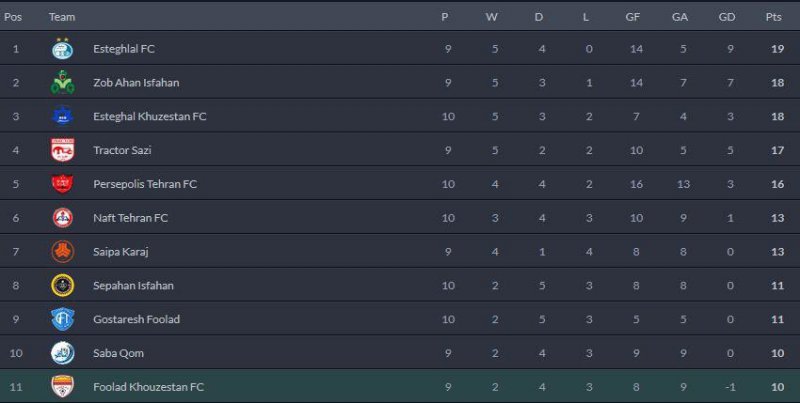Click the Persepolis Tehran FC logo
The image size is (800, 403).
[62, 184]
